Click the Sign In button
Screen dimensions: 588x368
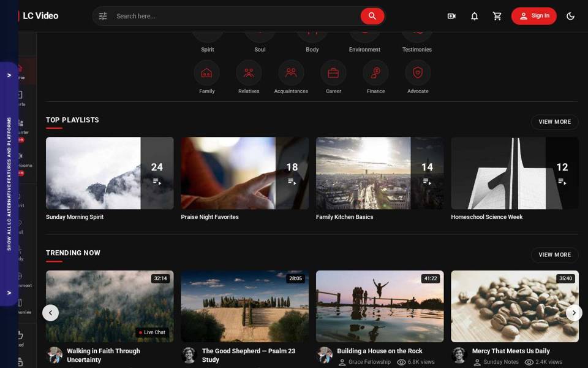[x=534, y=16]
